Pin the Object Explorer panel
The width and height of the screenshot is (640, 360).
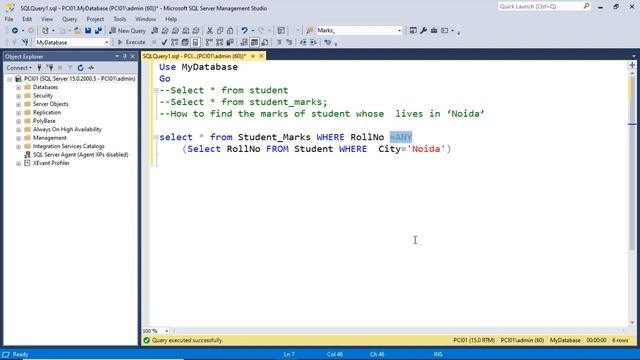[x=125, y=56]
